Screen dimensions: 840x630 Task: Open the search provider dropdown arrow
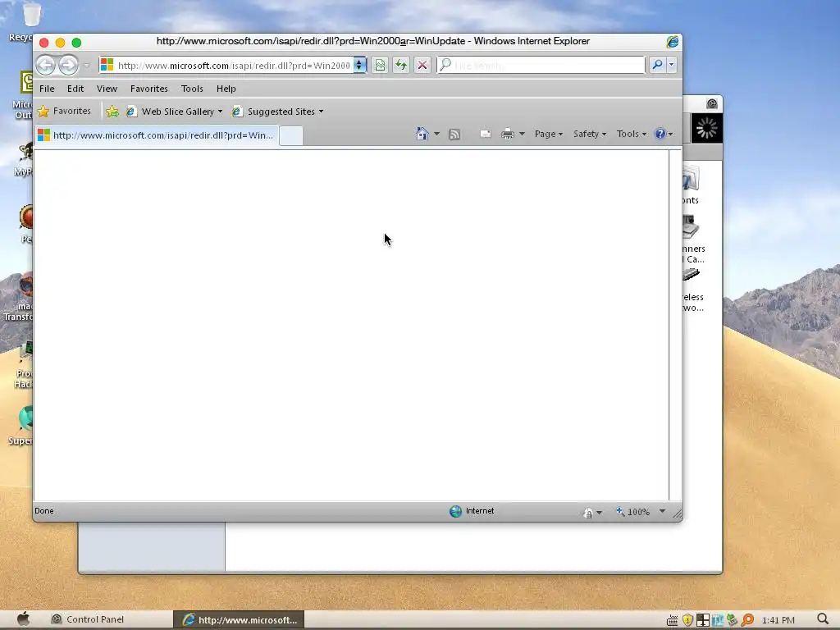(x=671, y=66)
